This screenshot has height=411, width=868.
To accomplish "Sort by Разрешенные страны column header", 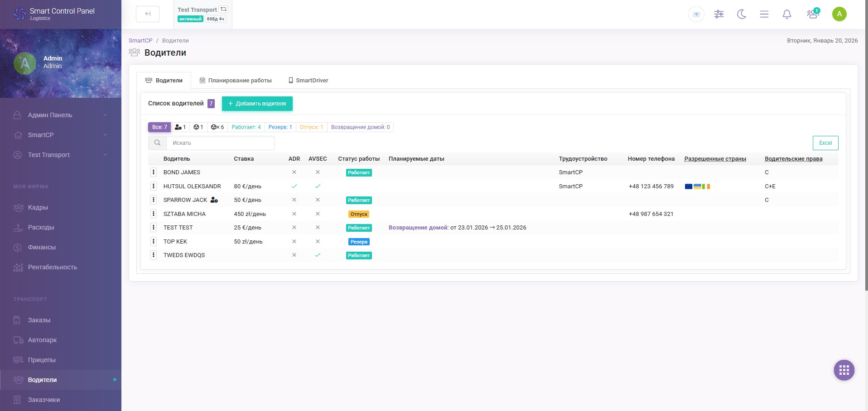I will pyautogui.click(x=715, y=159).
